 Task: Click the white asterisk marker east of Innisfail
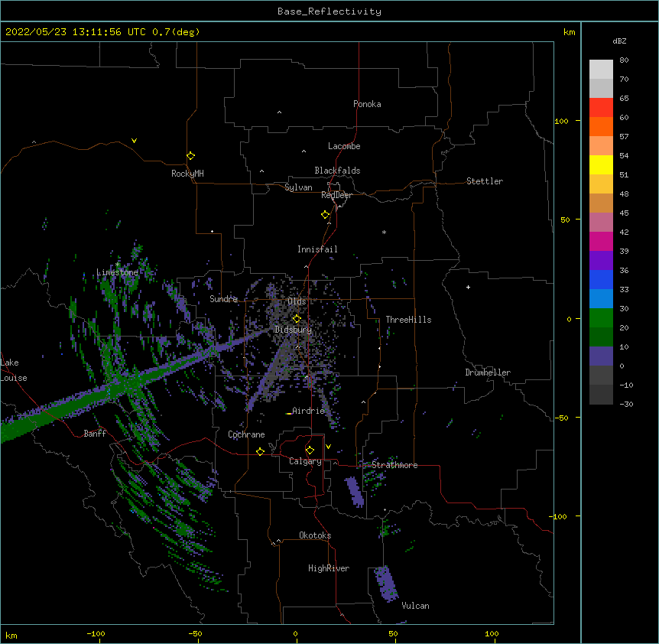tap(384, 232)
